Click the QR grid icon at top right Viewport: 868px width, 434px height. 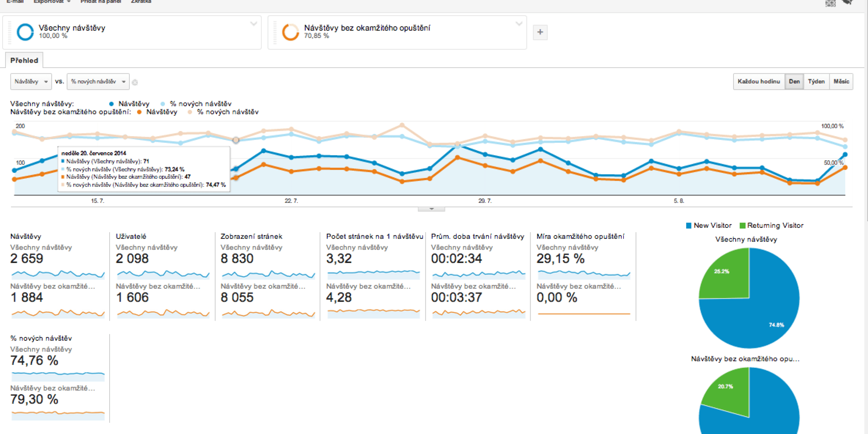pyautogui.click(x=830, y=3)
